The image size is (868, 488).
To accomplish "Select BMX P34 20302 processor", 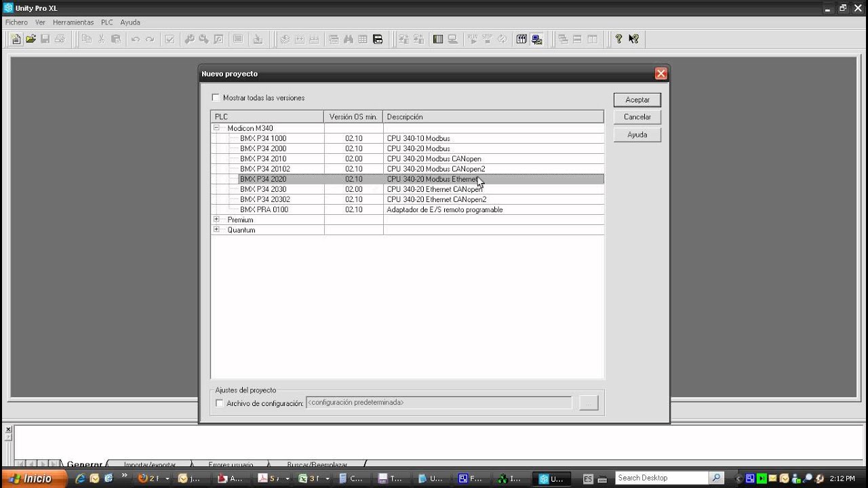I will tap(265, 199).
